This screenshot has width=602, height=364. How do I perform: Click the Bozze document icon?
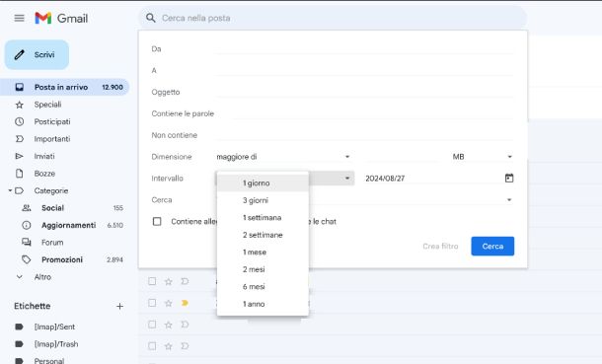point(19,174)
